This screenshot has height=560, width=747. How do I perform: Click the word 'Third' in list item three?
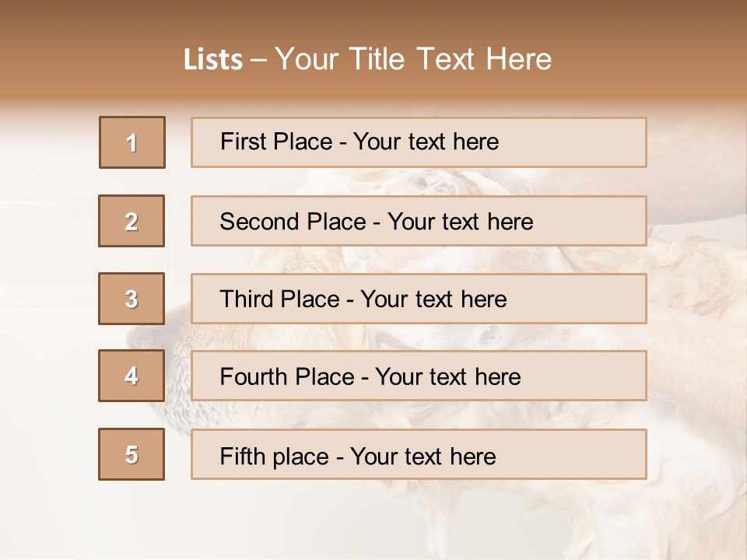click(x=247, y=299)
